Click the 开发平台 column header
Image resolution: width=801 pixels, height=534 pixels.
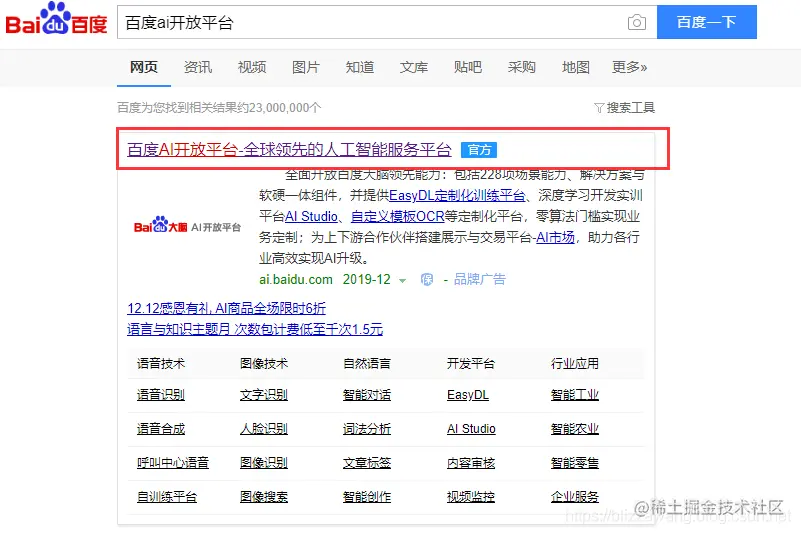471,363
